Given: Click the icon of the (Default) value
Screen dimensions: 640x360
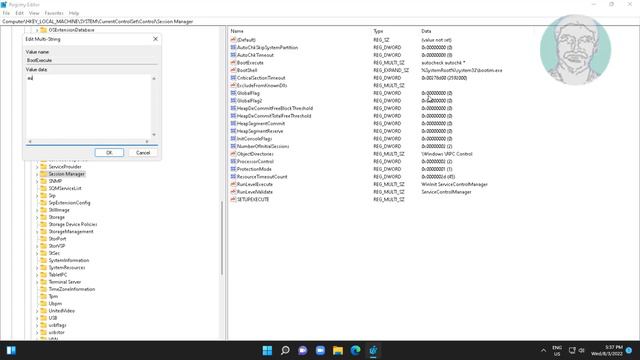Looking at the screenshot, I should (x=233, y=40).
